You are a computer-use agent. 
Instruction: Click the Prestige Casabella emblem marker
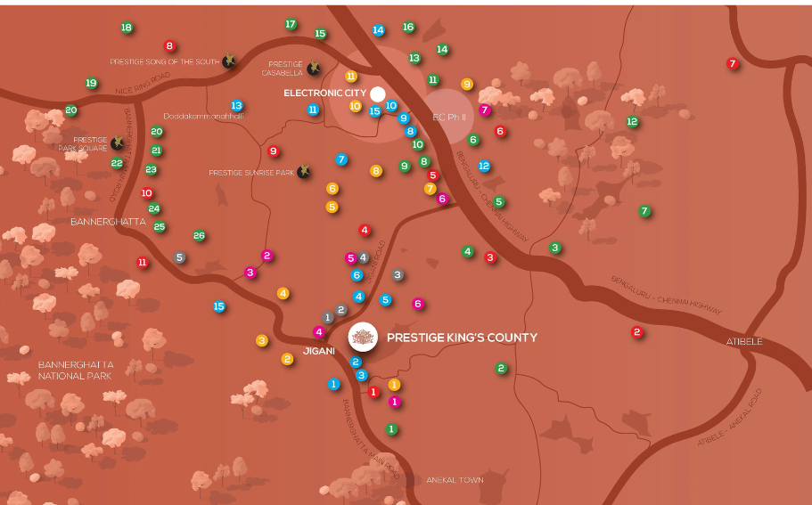[x=314, y=69]
